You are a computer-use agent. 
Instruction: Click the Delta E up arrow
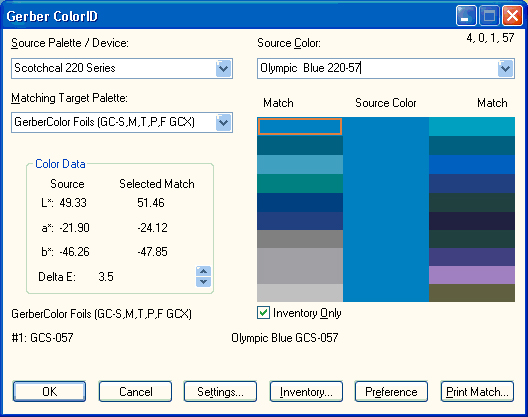pos(203,271)
